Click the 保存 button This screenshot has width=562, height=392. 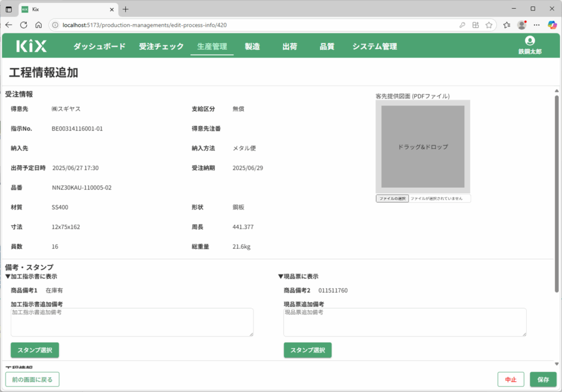(x=543, y=379)
